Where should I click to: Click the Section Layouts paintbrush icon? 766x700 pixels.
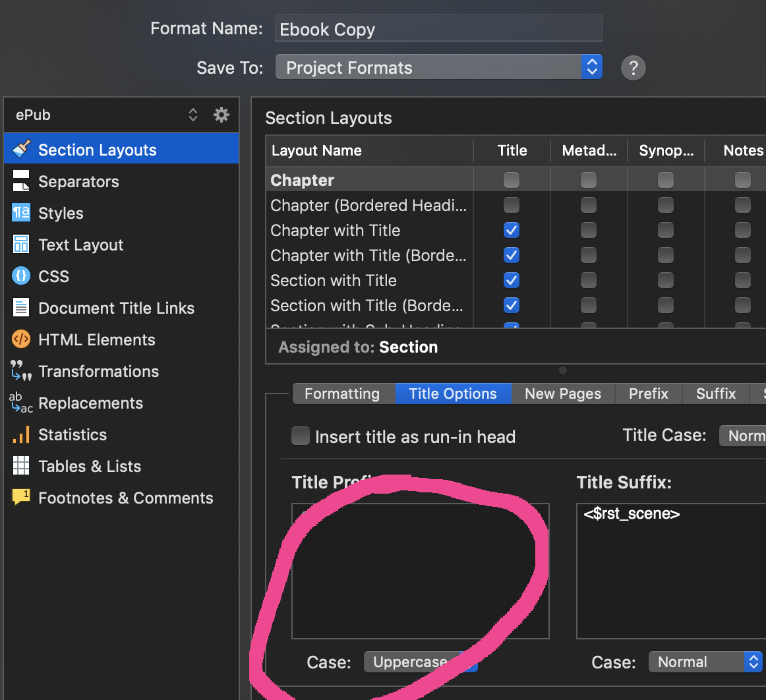tap(21, 150)
